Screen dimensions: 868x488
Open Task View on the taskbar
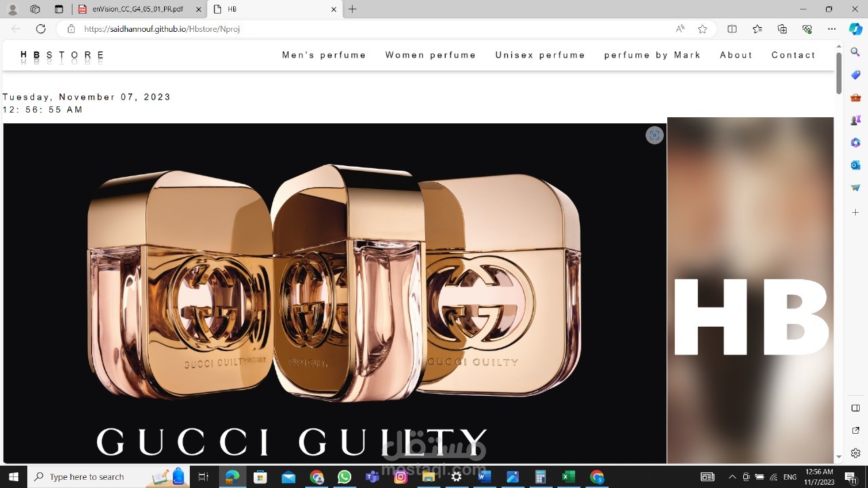pyautogui.click(x=203, y=477)
